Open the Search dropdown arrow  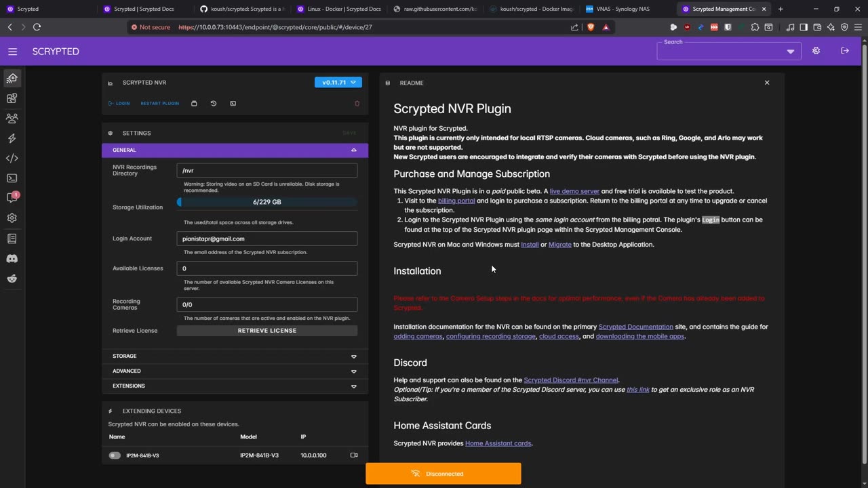tap(790, 52)
